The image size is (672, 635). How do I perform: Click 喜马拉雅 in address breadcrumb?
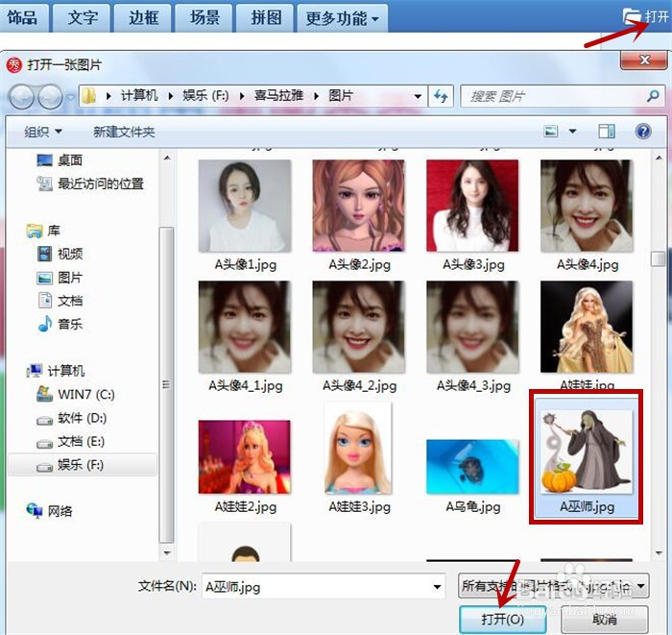tap(278, 96)
